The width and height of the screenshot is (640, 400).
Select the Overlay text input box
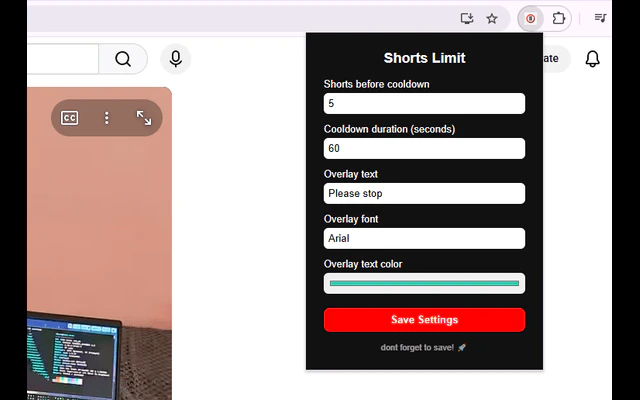pyautogui.click(x=424, y=193)
